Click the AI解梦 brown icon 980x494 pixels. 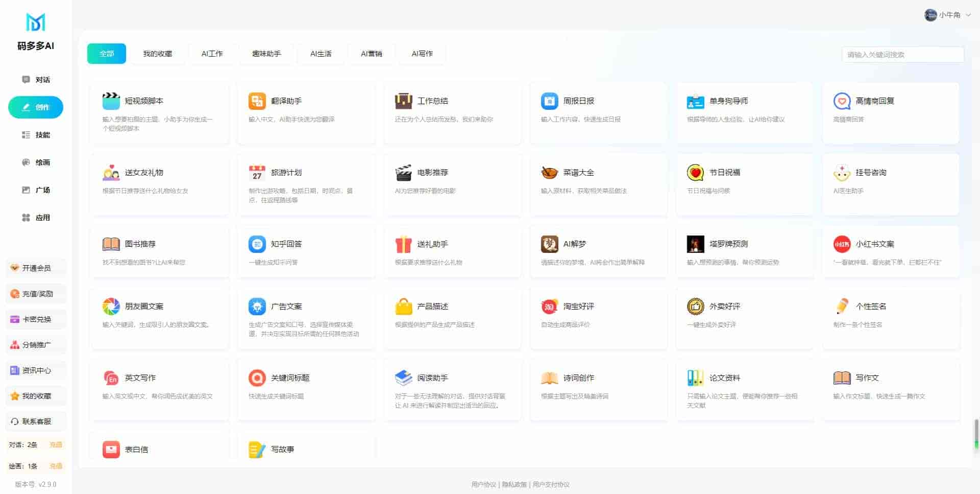(x=549, y=244)
